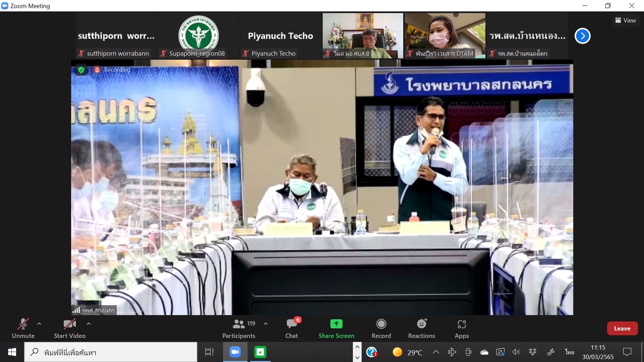The height and width of the screenshot is (362, 644).
Task: Click the green encryption shield icon
Action: [x=81, y=70]
